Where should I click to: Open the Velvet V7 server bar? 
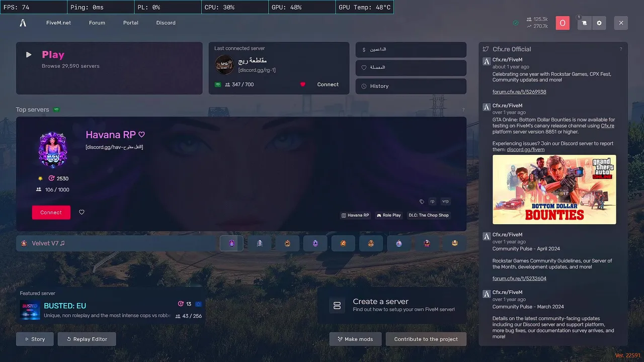coord(116,243)
